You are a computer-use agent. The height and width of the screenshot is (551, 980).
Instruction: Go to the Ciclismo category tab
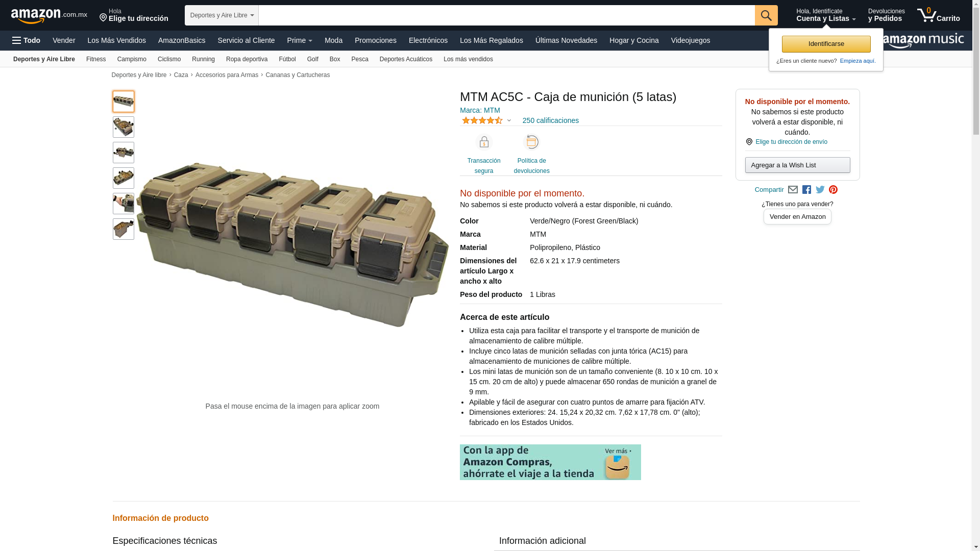[169, 59]
